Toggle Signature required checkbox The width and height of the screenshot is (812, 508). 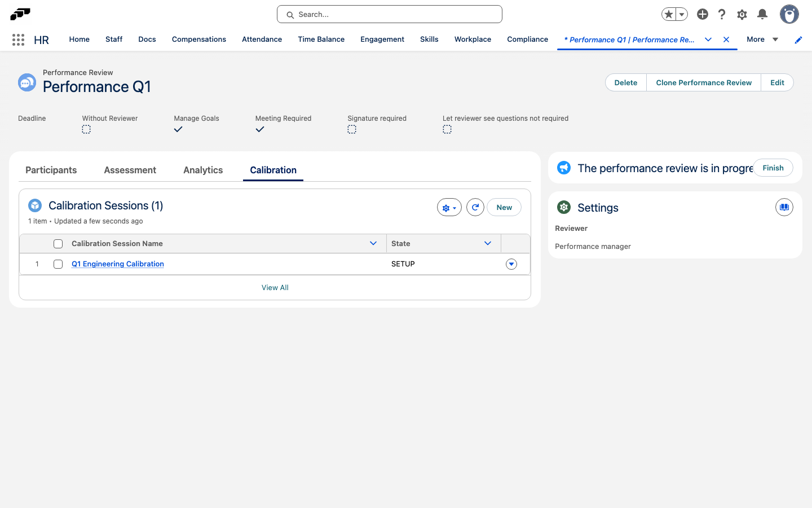(352, 130)
